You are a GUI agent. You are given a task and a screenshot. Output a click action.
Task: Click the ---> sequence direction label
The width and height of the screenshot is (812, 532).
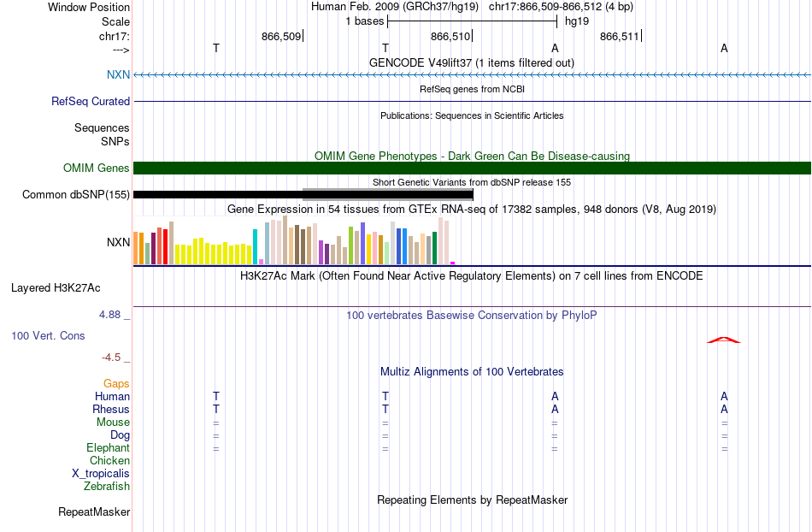[121, 50]
